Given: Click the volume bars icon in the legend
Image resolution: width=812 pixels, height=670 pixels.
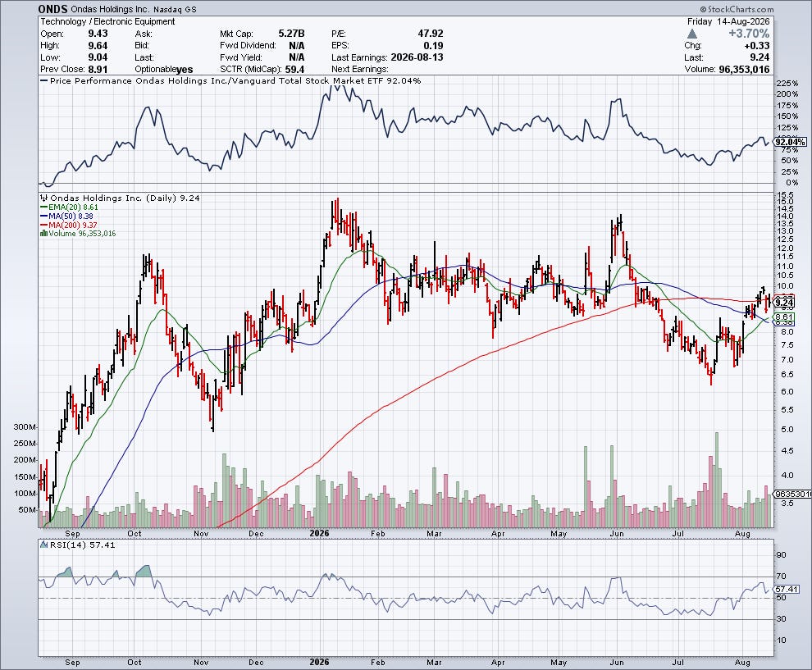Looking at the screenshot, I should 44,234.
